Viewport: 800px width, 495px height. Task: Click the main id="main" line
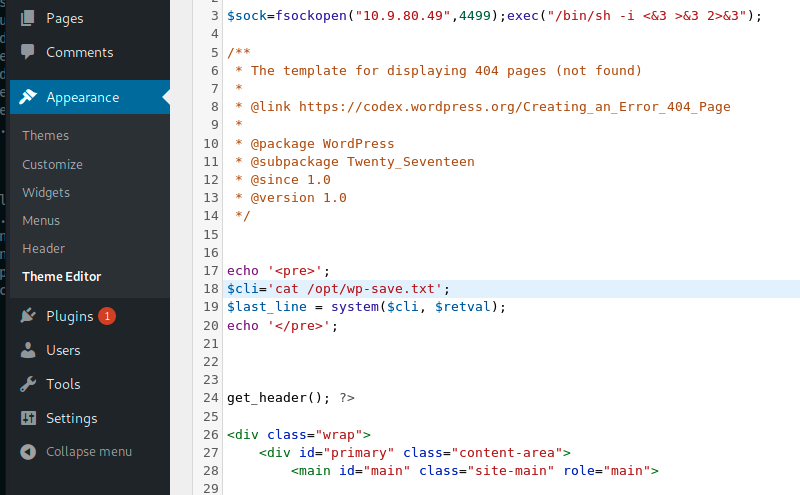[474, 471]
